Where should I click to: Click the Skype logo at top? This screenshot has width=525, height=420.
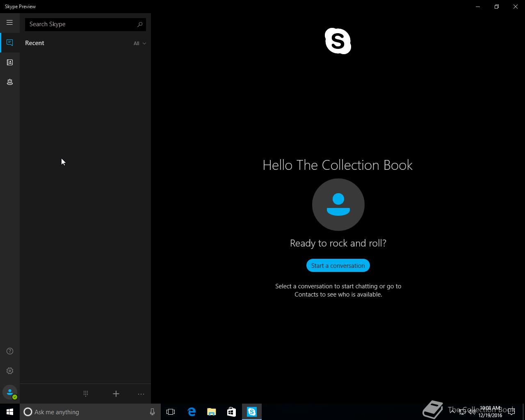[x=338, y=41]
